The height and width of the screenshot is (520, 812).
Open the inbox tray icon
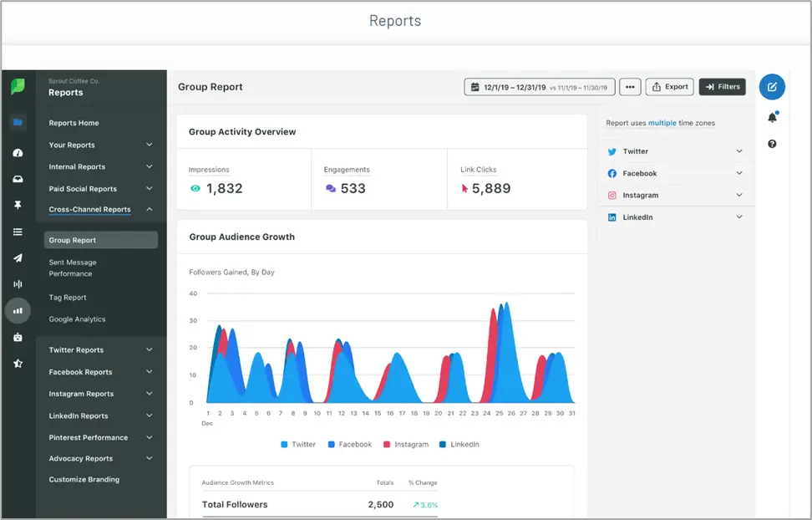coord(18,179)
